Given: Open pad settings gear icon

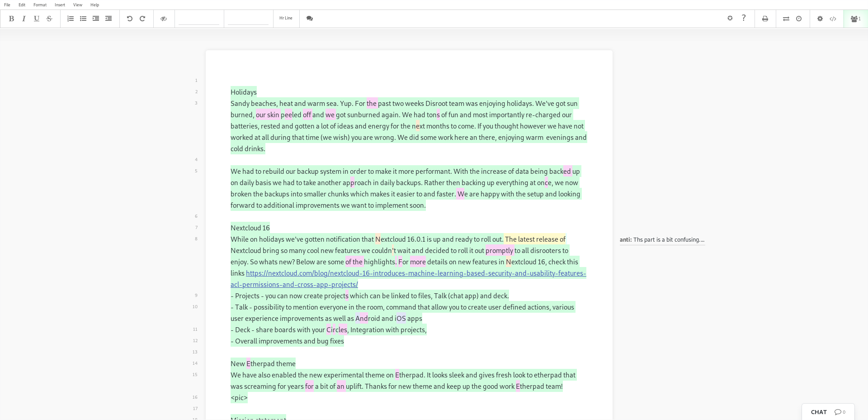Looking at the screenshot, I should pos(820,19).
